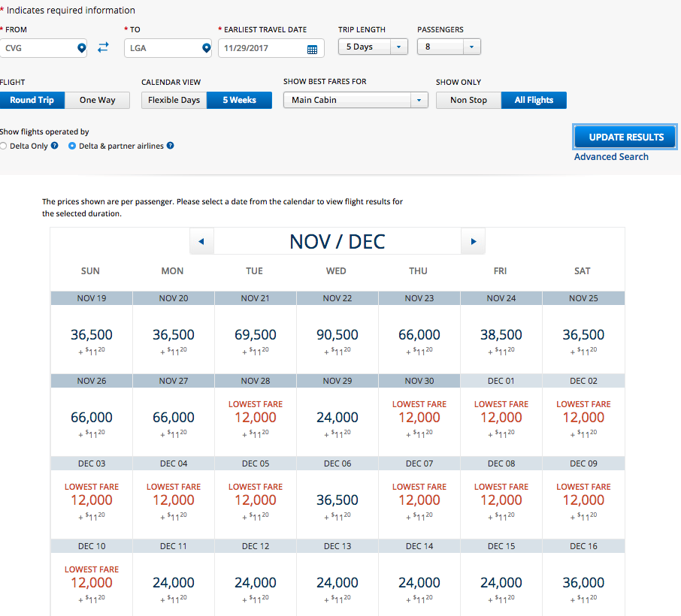Expand the Trip Length dropdown
Screen dimensions: 681x616
click(x=373, y=47)
